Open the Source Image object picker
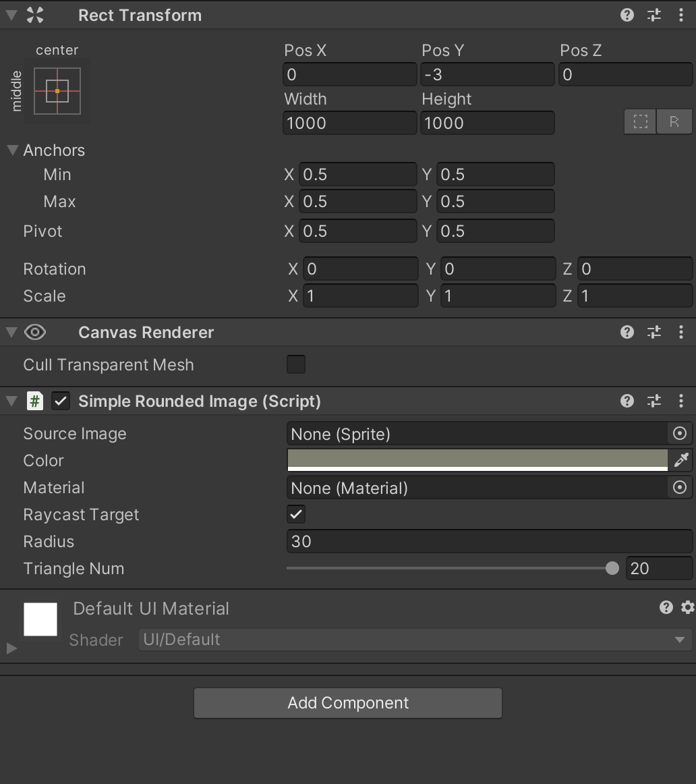 679,433
